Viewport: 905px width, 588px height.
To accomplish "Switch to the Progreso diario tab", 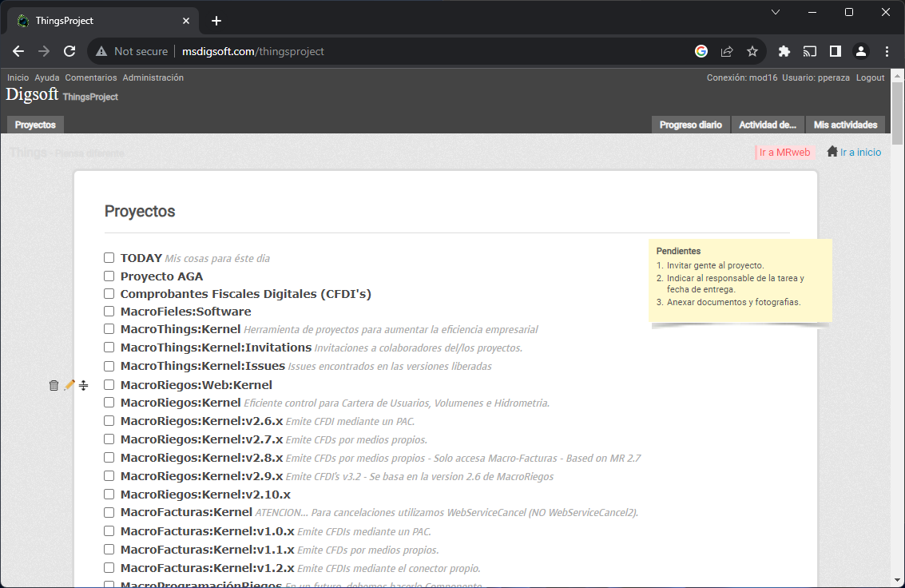I will coord(691,125).
